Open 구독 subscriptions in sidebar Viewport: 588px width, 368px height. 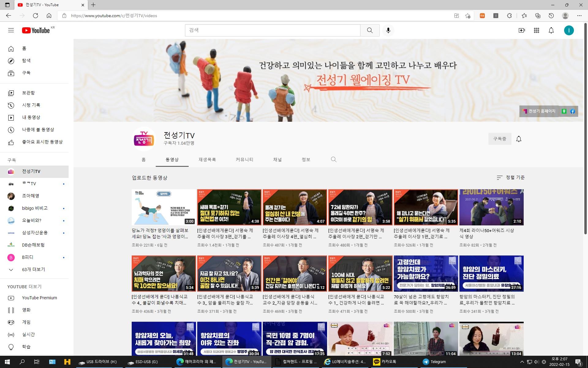[x=34, y=73]
